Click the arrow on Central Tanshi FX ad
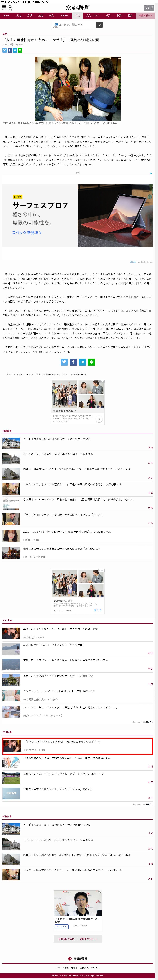This screenshot has height=980, width=158. tap(99, 25)
